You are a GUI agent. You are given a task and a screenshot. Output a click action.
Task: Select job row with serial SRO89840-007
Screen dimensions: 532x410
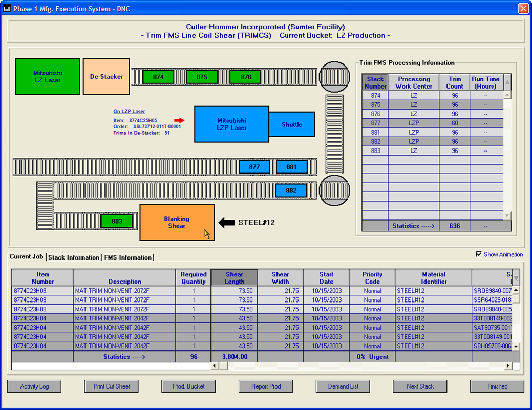tap(262, 291)
